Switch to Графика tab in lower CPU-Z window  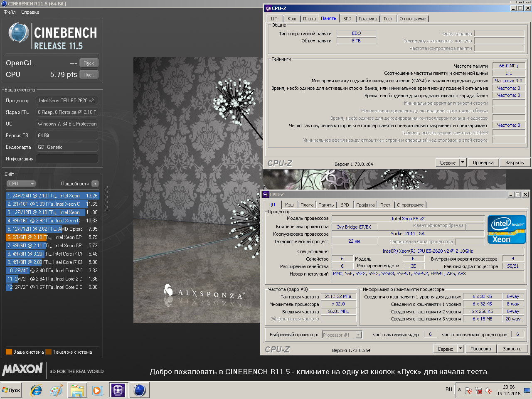click(365, 205)
